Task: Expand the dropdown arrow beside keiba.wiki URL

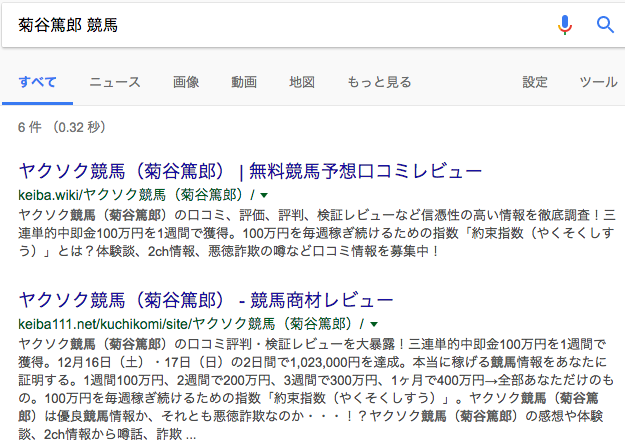Action: point(264,195)
